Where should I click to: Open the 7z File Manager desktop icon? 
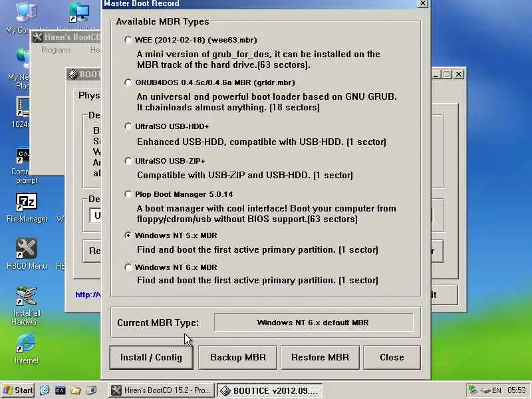[x=27, y=207]
